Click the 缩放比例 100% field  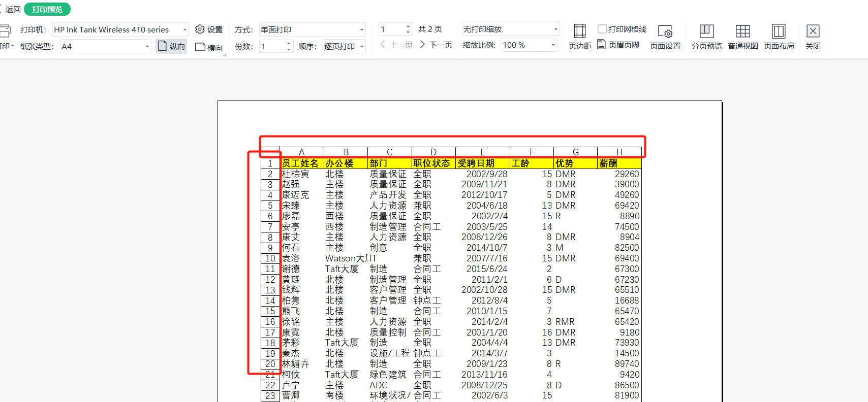(524, 45)
